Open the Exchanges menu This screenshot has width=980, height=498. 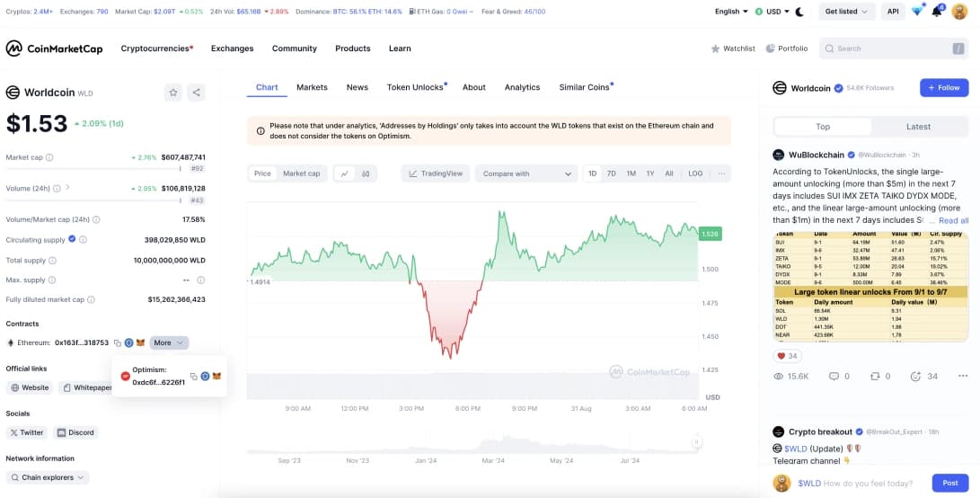pyautogui.click(x=232, y=49)
